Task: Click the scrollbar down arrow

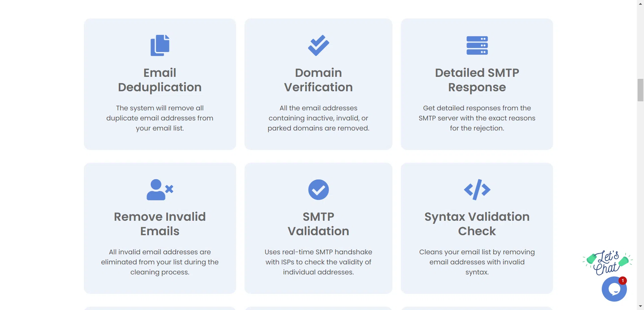Action: point(640,307)
